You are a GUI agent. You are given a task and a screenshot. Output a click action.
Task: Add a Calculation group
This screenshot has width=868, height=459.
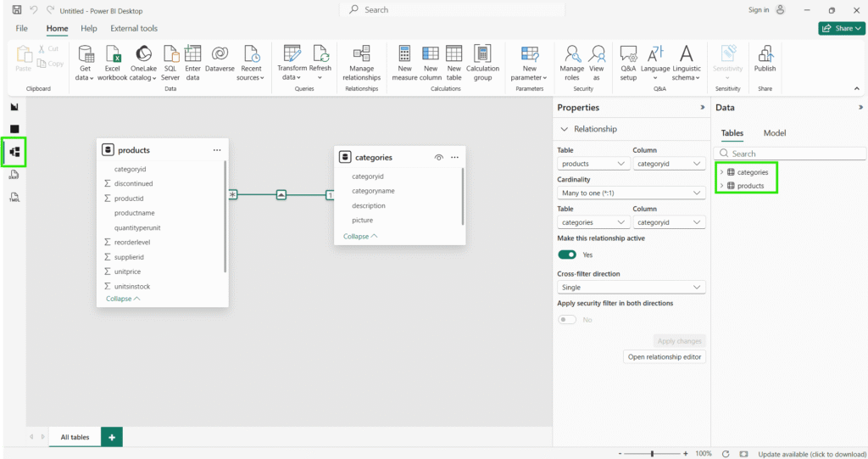(x=482, y=63)
